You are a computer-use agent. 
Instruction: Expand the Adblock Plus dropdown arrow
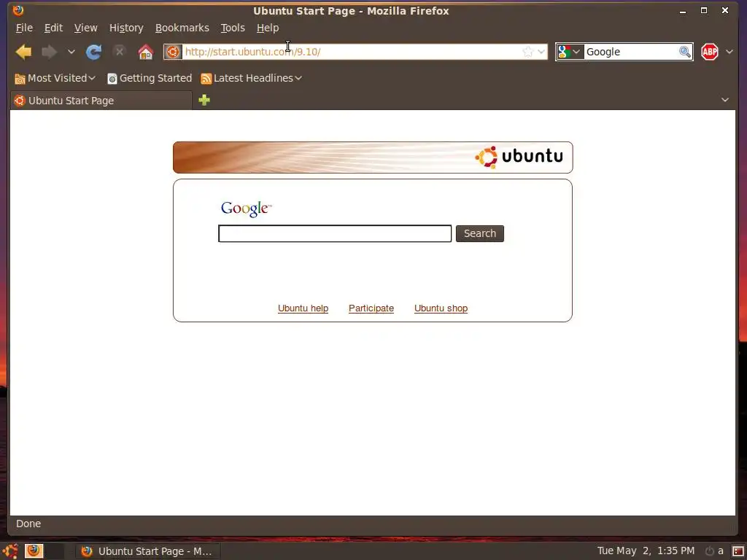pyautogui.click(x=729, y=52)
